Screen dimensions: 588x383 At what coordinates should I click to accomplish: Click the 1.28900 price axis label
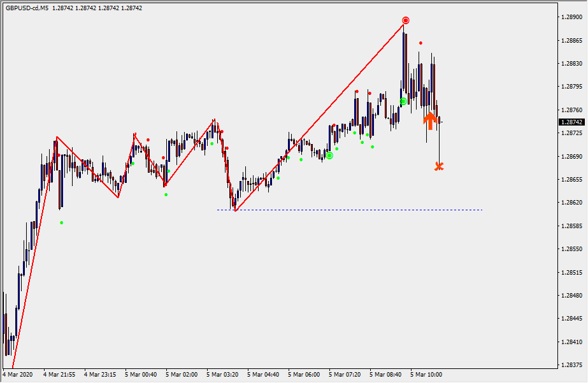(571, 17)
